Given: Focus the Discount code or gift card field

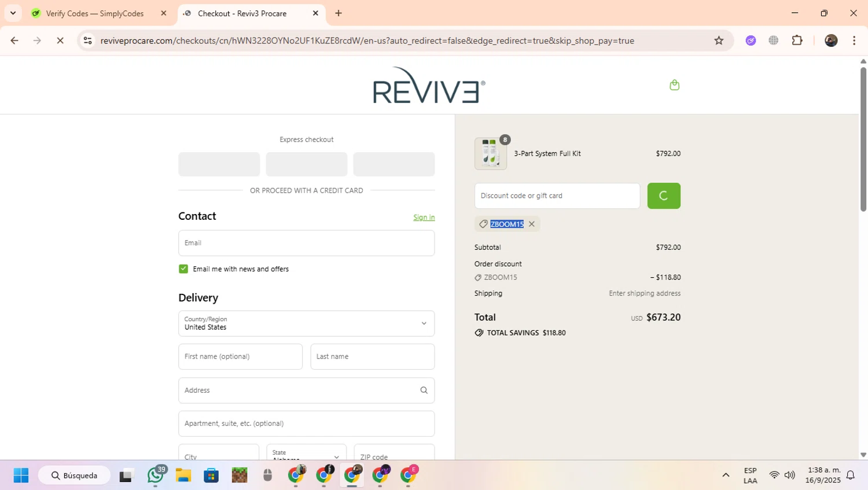Looking at the screenshot, I should click(557, 196).
